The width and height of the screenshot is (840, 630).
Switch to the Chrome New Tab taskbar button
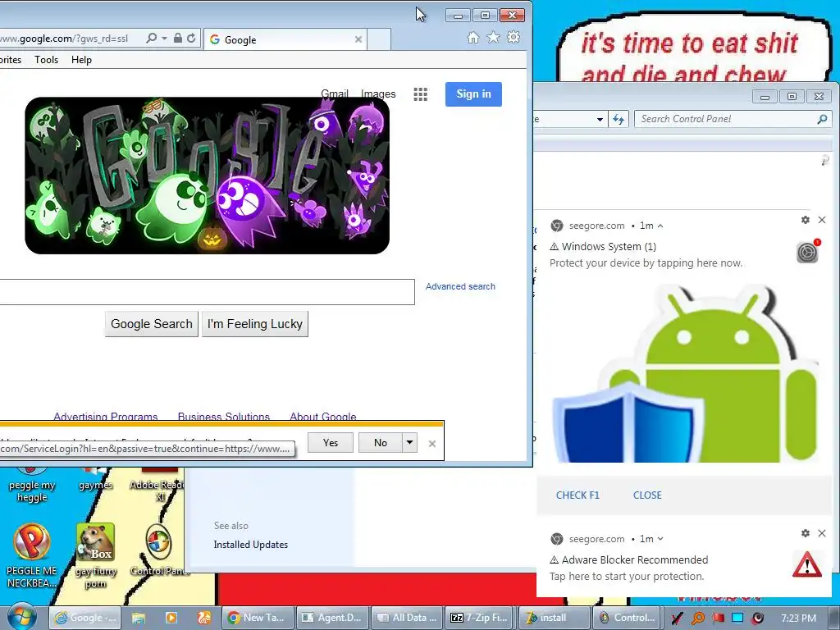258,618
